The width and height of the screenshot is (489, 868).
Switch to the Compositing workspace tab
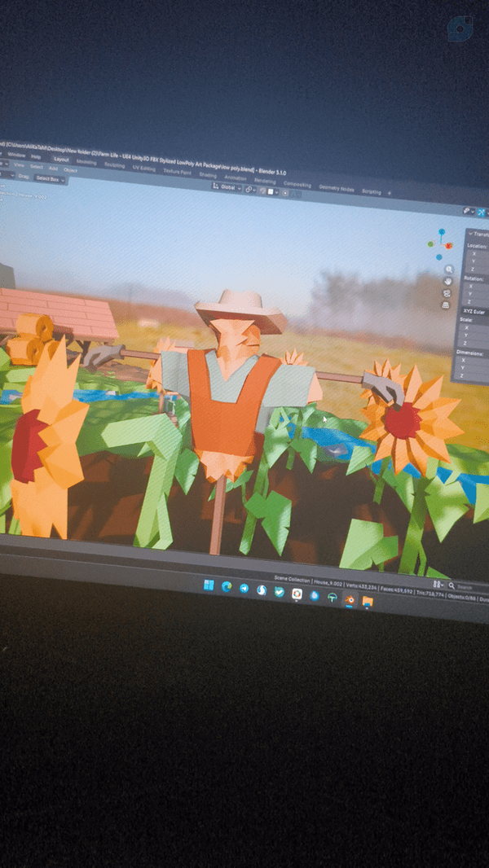pyautogui.click(x=297, y=184)
